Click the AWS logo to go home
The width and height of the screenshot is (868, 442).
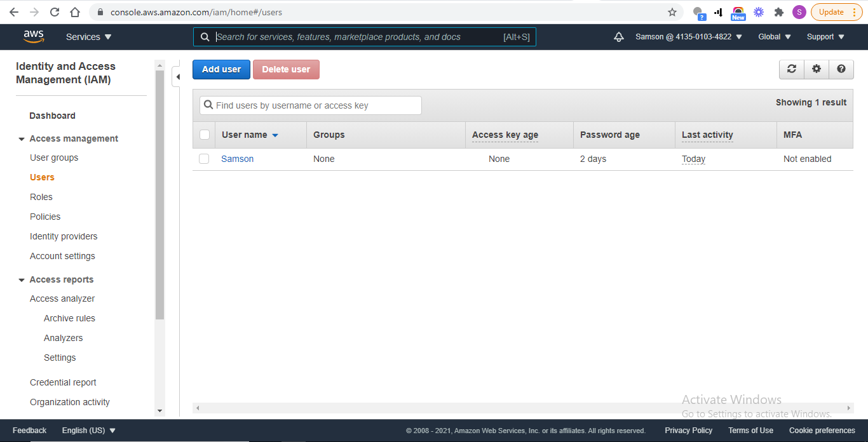pos(33,36)
